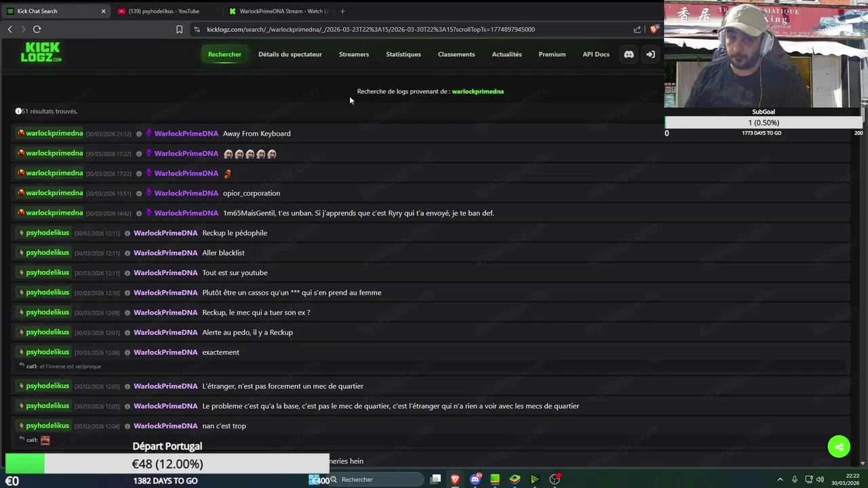
Task: Click the message 'Away From Keyboard'
Action: [x=256, y=134]
